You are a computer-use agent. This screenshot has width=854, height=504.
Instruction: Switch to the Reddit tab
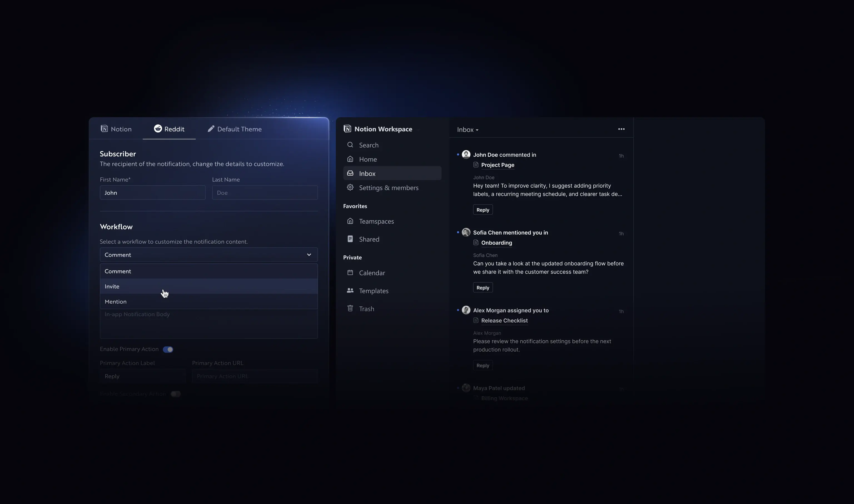169,129
